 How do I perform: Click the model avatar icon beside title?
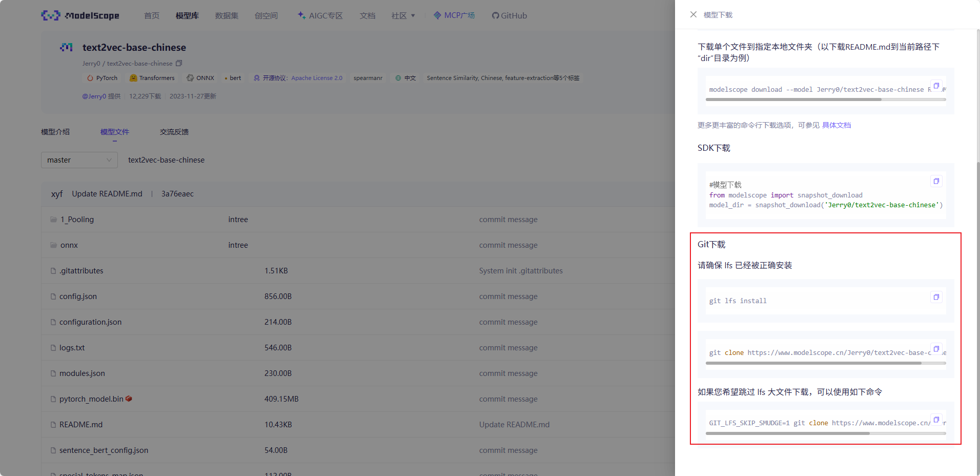[66, 47]
